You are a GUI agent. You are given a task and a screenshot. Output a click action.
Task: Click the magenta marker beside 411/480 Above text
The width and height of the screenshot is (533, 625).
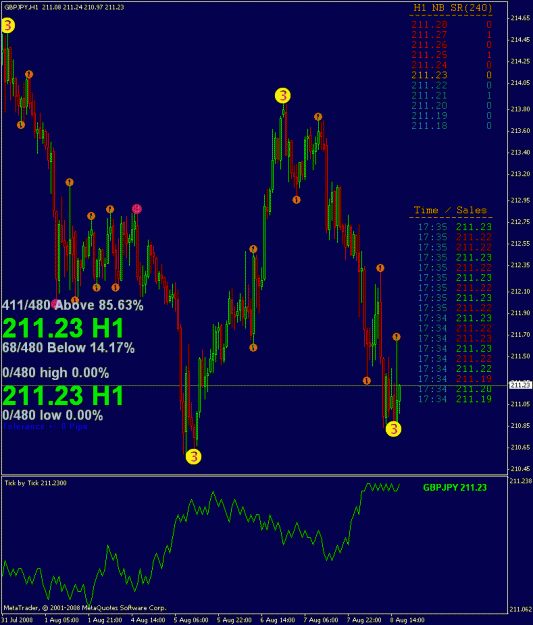click(56, 304)
